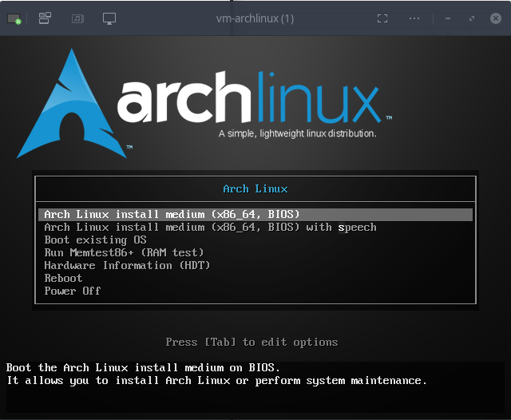Click the Arch Linux boot menu header
This screenshot has height=420, width=511.
(x=255, y=189)
